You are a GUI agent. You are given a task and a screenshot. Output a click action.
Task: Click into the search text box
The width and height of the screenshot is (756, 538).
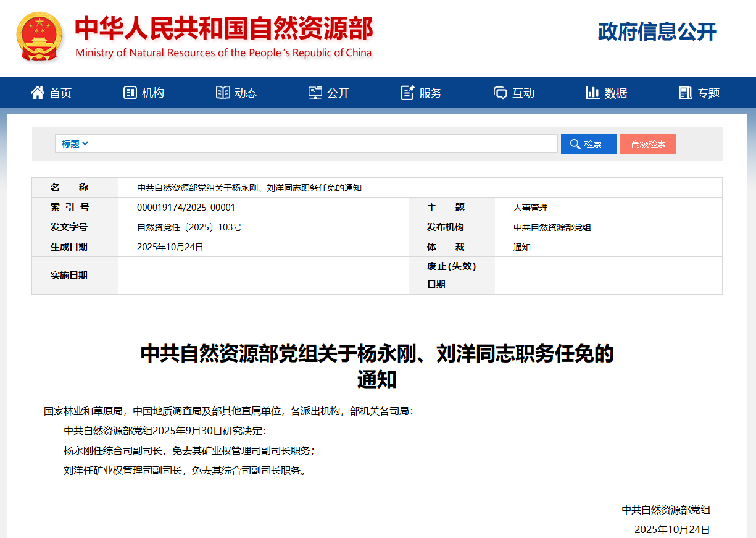(321, 144)
